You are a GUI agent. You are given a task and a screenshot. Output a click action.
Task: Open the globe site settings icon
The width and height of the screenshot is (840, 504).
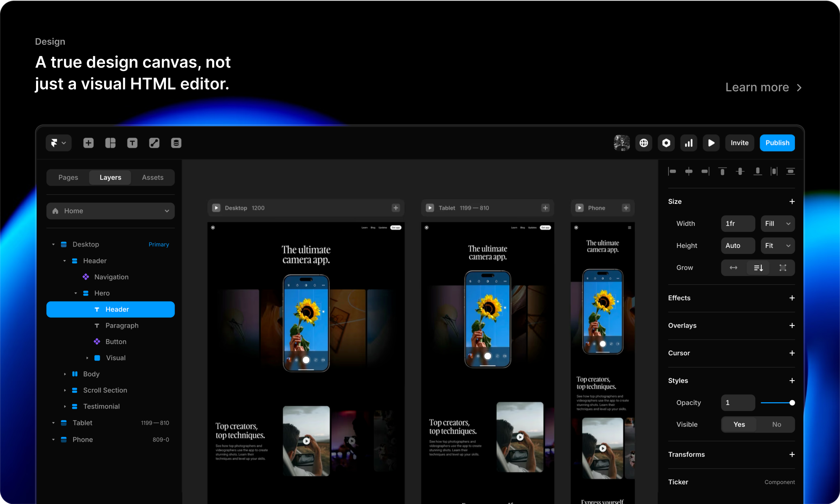644,143
